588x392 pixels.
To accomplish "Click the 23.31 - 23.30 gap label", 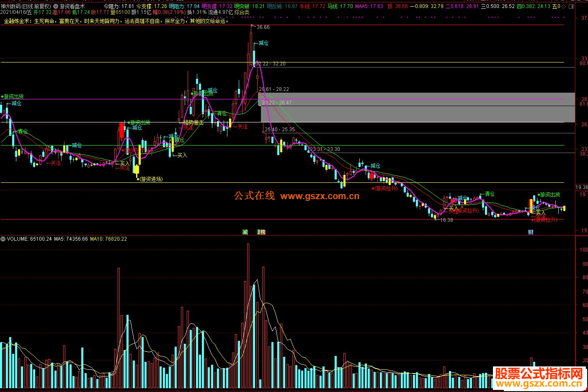I will (x=325, y=149).
